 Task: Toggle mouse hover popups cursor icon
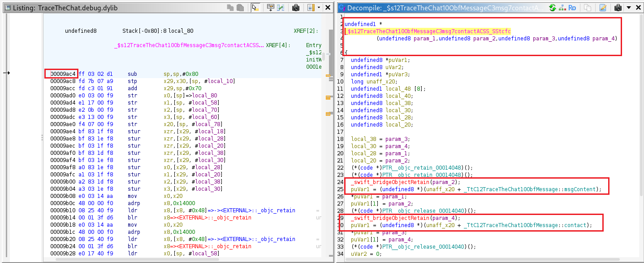pyautogui.click(x=255, y=8)
